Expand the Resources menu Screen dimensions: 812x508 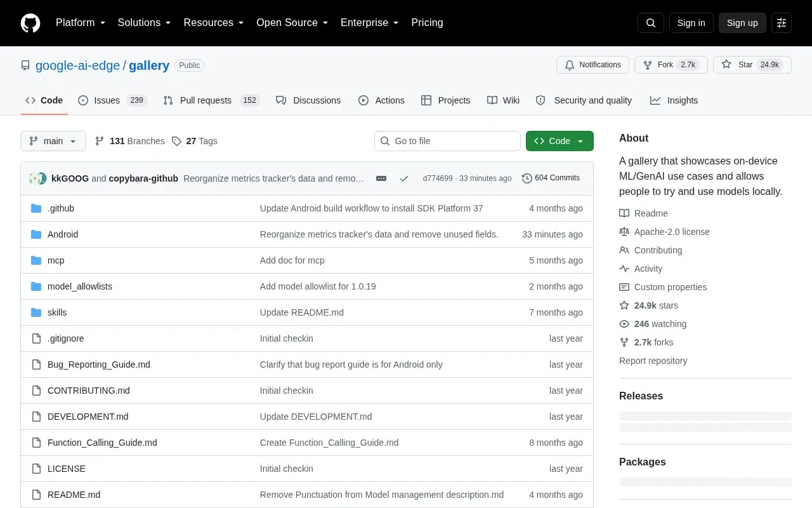tap(214, 23)
